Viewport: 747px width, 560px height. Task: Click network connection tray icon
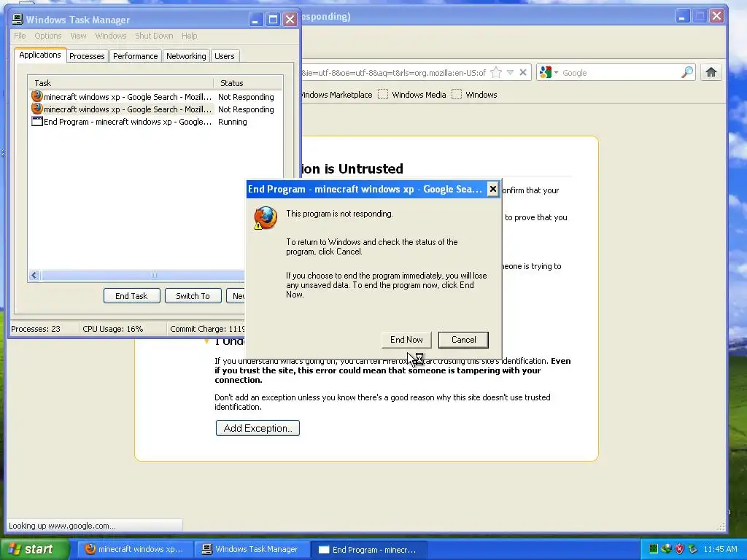point(667,549)
